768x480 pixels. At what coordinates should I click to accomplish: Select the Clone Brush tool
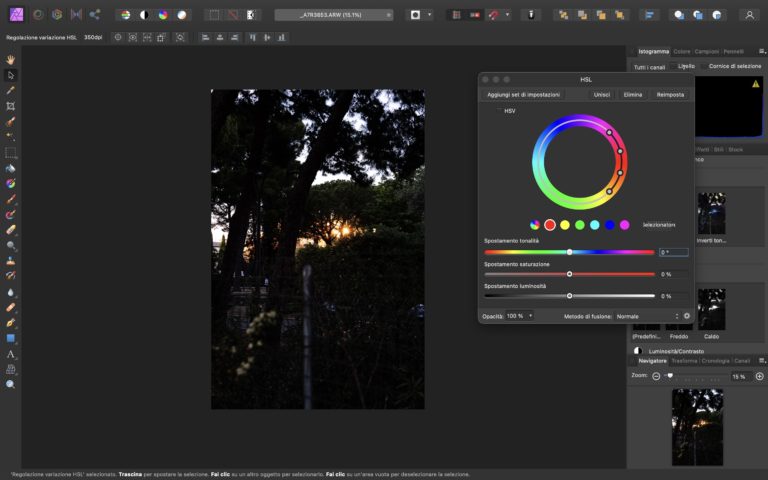[10, 261]
